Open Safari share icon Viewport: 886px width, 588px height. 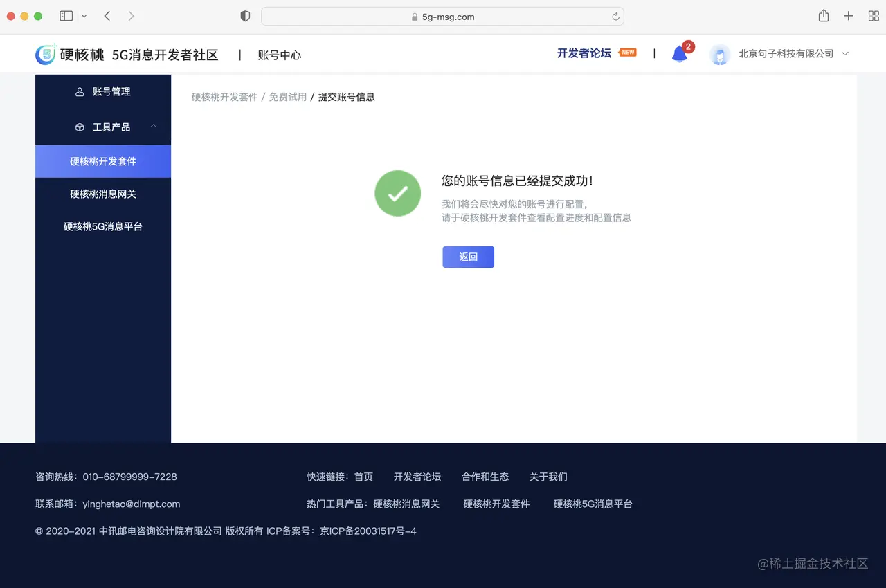[x=824, y=16]
